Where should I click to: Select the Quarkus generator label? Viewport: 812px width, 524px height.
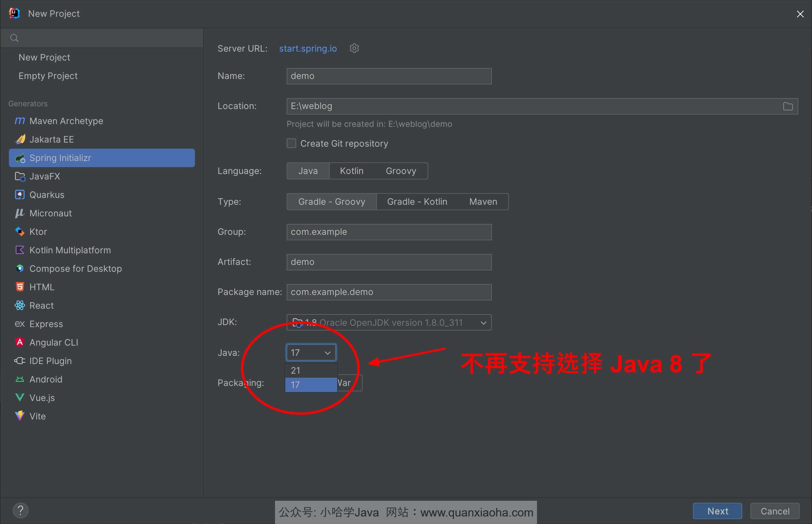[47, 195]
